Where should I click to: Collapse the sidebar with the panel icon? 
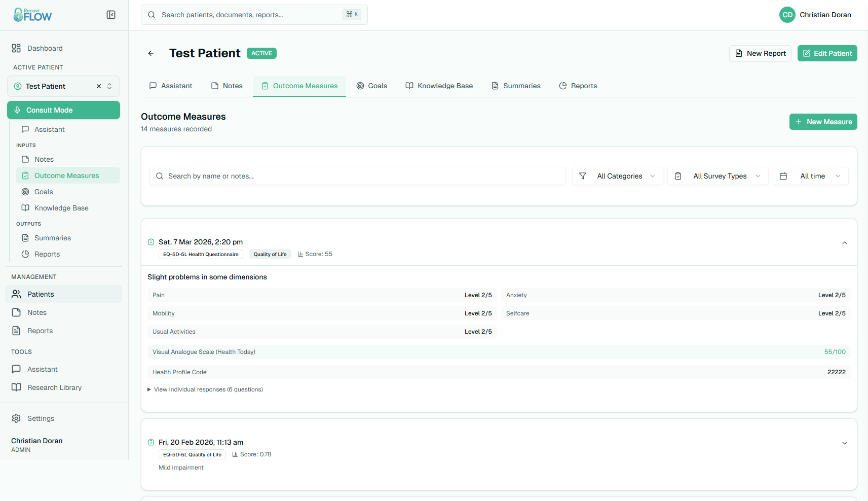tap(111, 15)
